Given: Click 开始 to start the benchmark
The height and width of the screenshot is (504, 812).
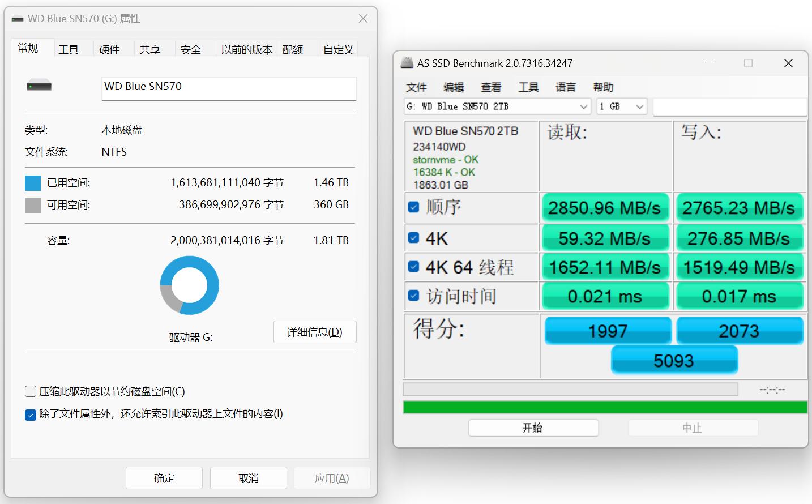Looking at the screenshot, I should [x=533, y=428].
